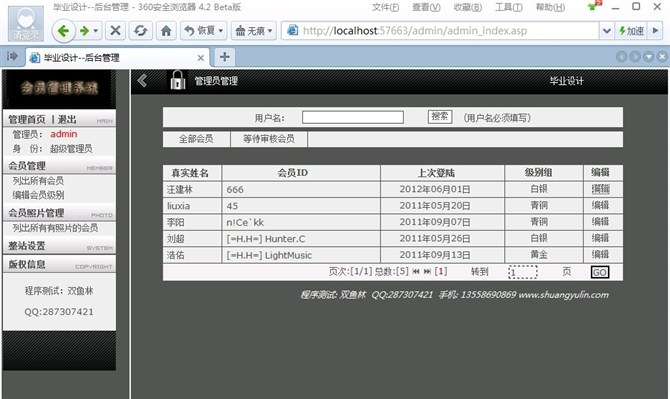Click the user avatar login icon
This screenshot has width=670, height=399.
point(26,23)
